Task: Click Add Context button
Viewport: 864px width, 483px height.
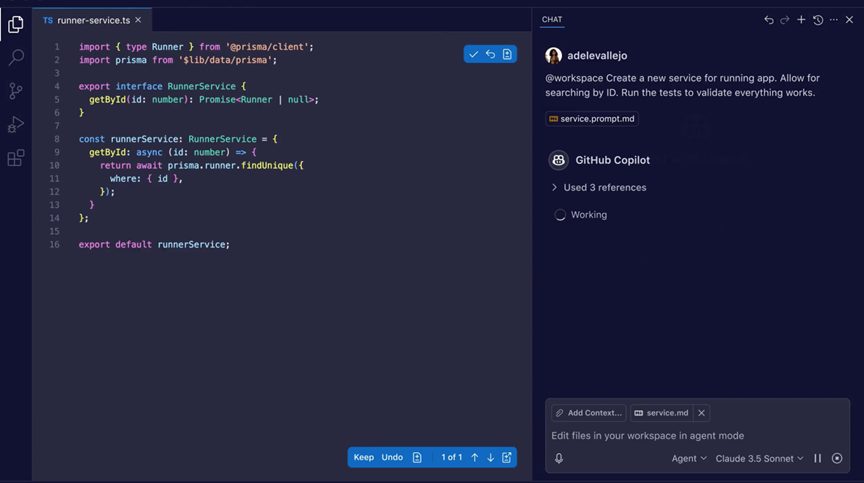Action: (588, 413)
